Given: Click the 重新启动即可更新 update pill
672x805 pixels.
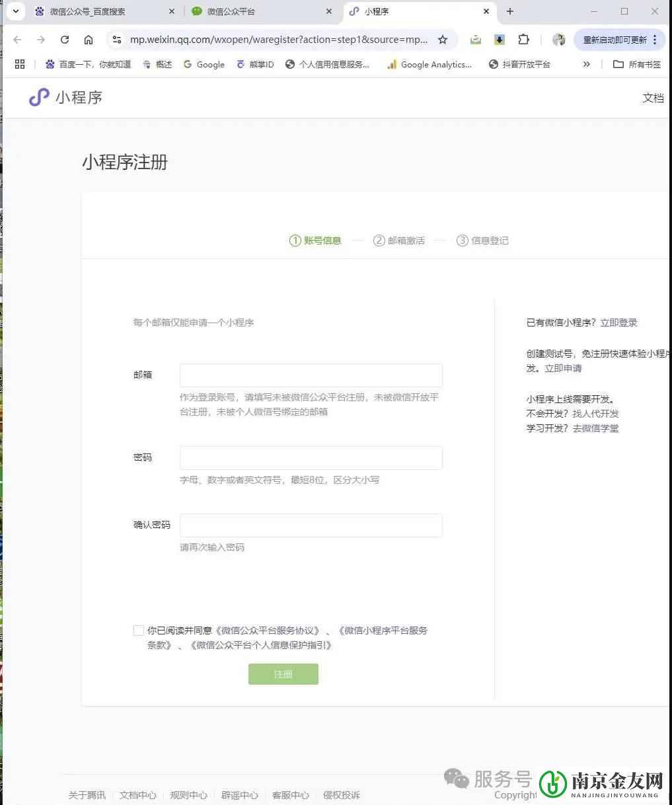Looking at the screenshot, I should pyautogui.click(x=615, y=40).
